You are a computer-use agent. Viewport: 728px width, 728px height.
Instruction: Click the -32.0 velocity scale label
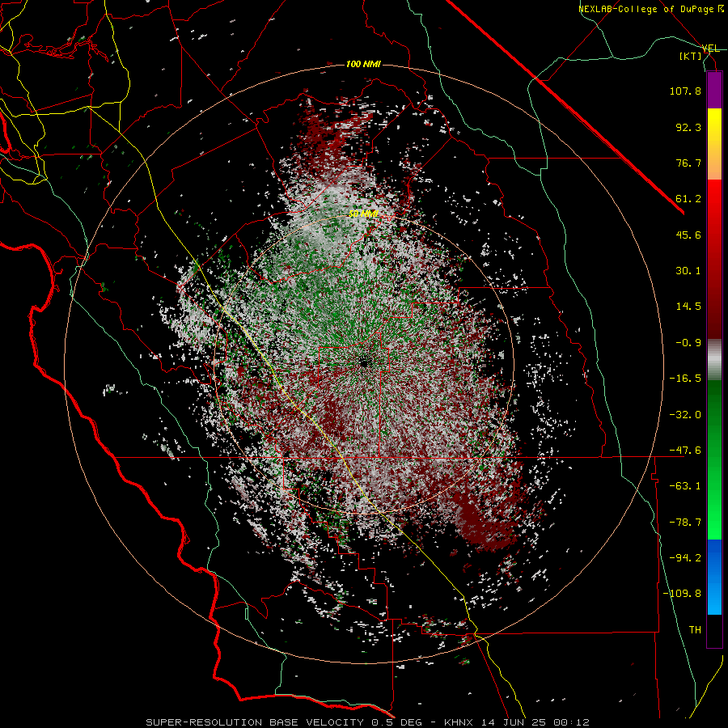pos(685,415)
